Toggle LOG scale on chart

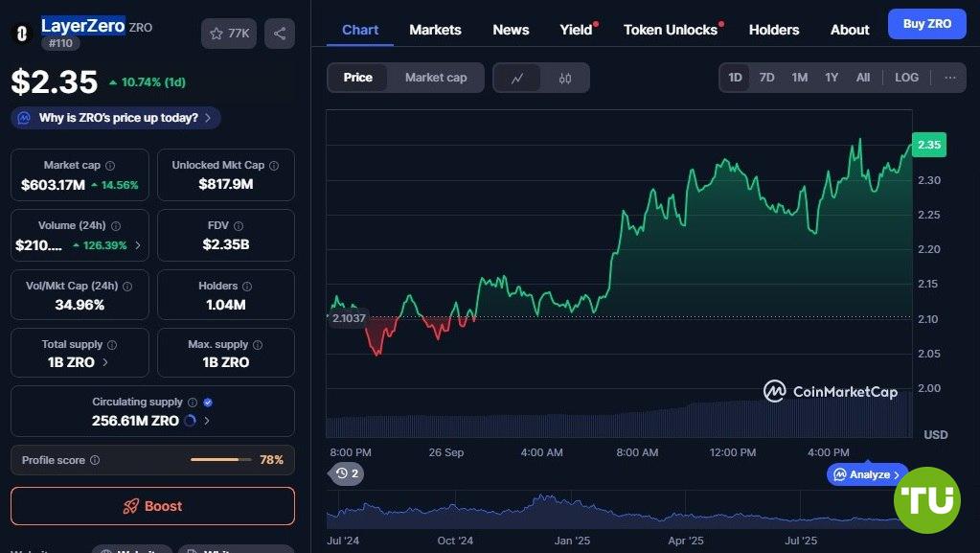pyautogui.click(x=906, y=78)
